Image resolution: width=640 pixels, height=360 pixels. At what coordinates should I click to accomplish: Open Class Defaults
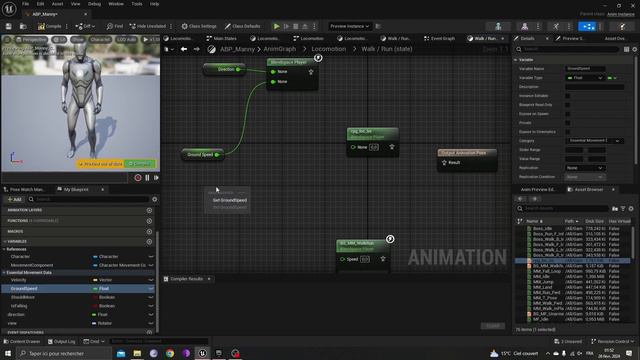pyautogui.click(x=242, y=26)
